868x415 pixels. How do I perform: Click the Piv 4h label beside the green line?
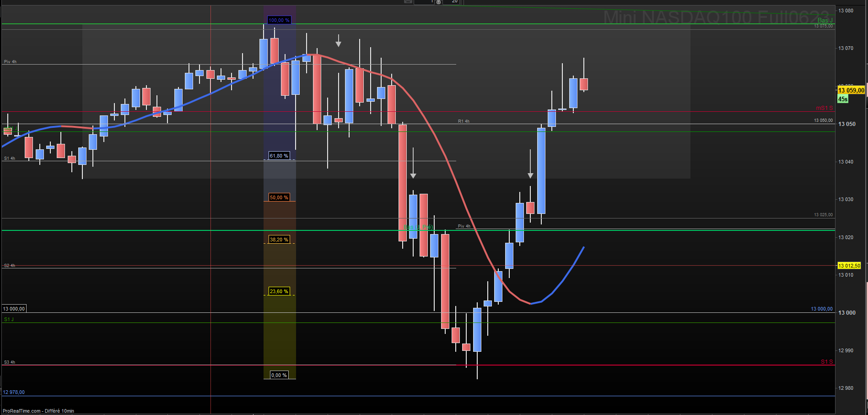(x=464, y=226)
